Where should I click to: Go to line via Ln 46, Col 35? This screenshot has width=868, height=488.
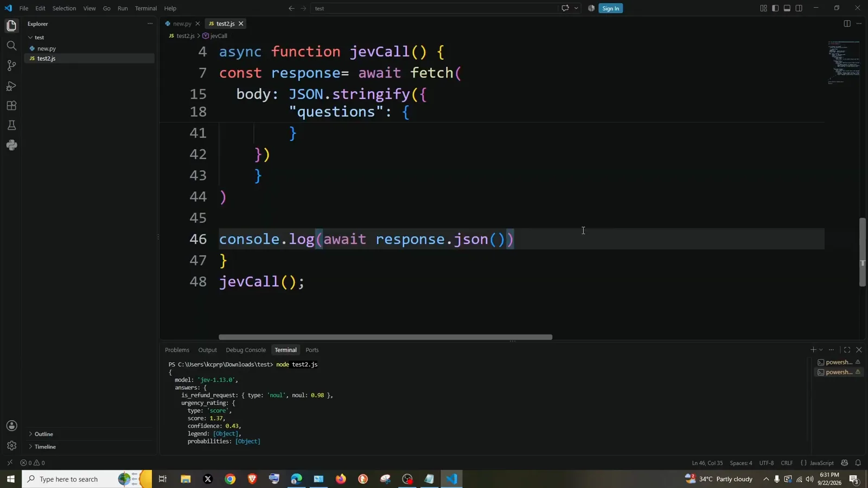coord(707,463)
